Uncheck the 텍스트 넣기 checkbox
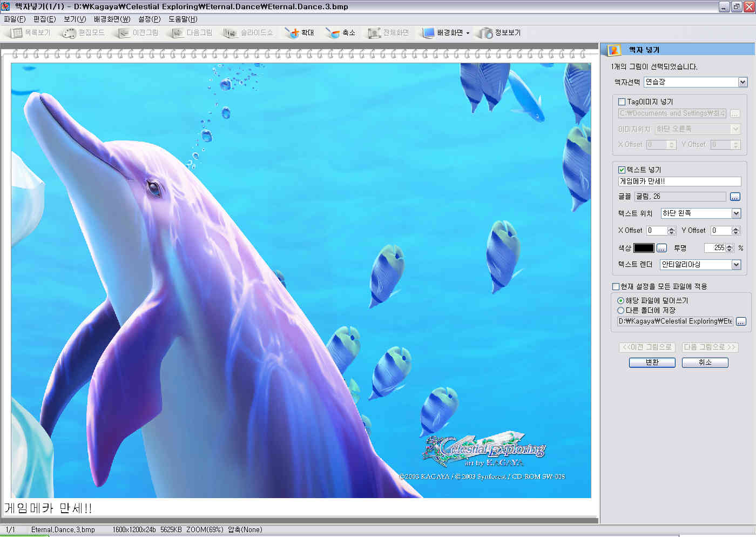This screenshot has width=756, height=537. 622,170
